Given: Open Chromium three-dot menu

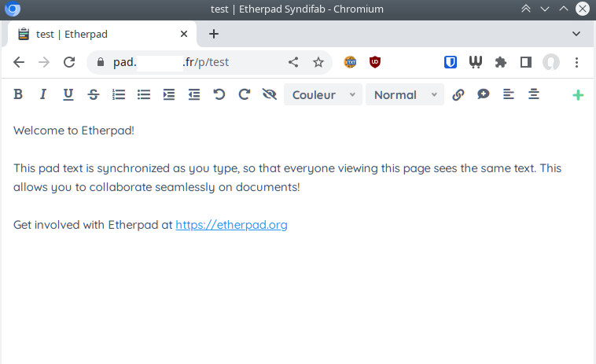Looking at the screenshot, I should tap(576, 62).
